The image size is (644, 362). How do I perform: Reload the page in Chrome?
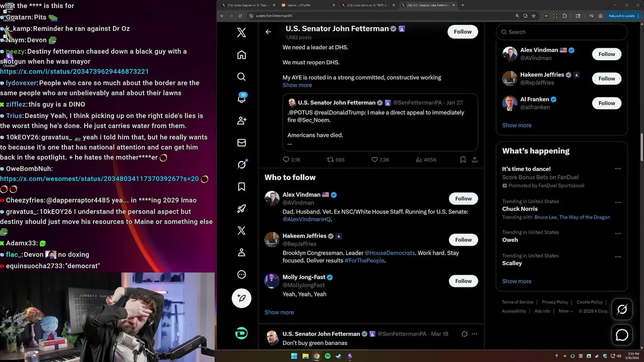pyautogui.click(x=240, y=16)
